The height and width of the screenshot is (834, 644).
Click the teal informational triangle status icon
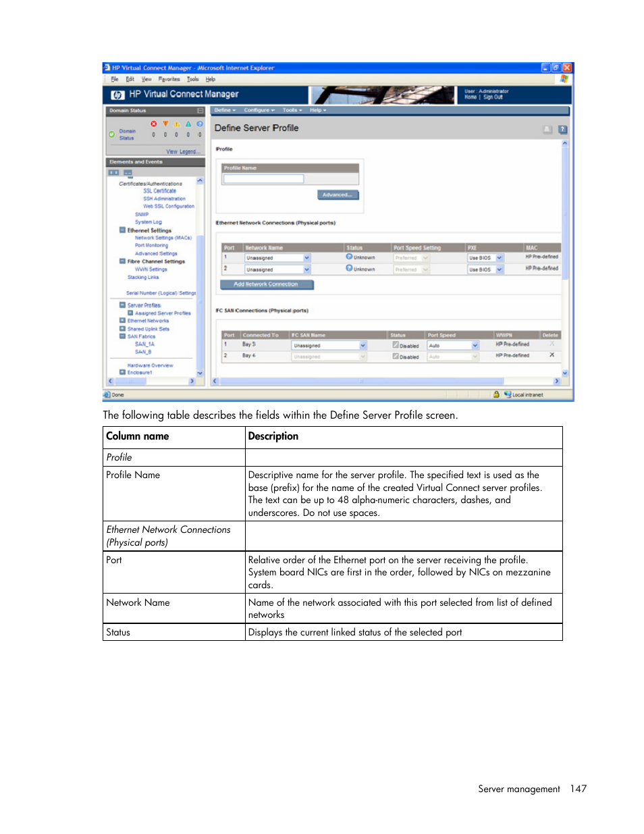pyautogui.click(x=188, y=124)
